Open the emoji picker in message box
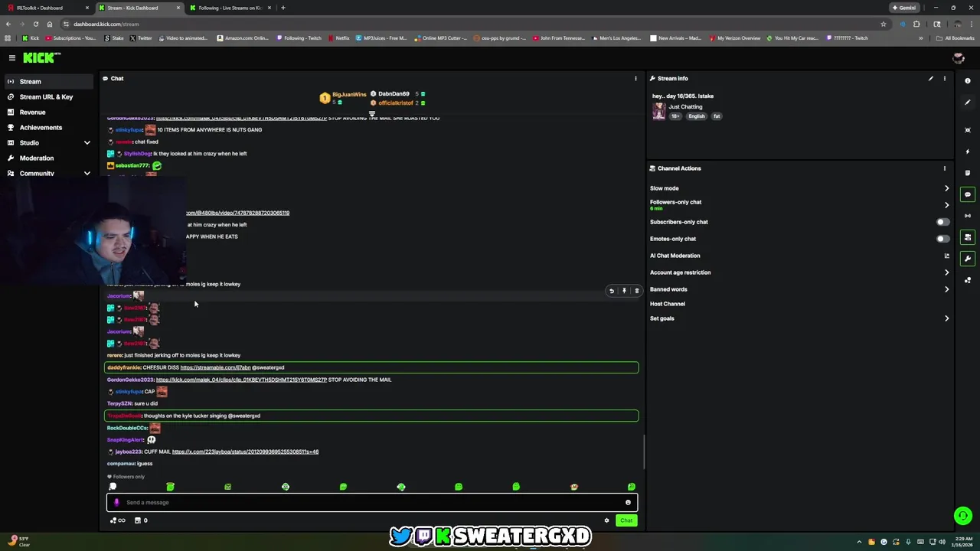This screenshot has width=980, height=551. (x=628, y=503)
